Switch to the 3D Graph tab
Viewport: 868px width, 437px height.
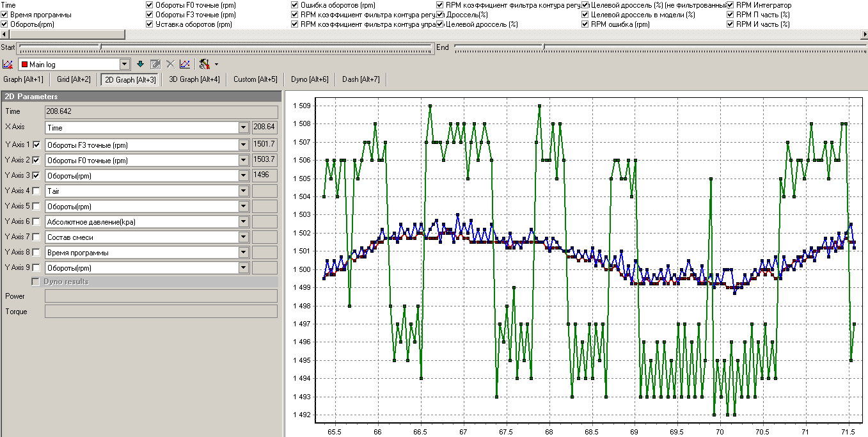coord(194,79)
